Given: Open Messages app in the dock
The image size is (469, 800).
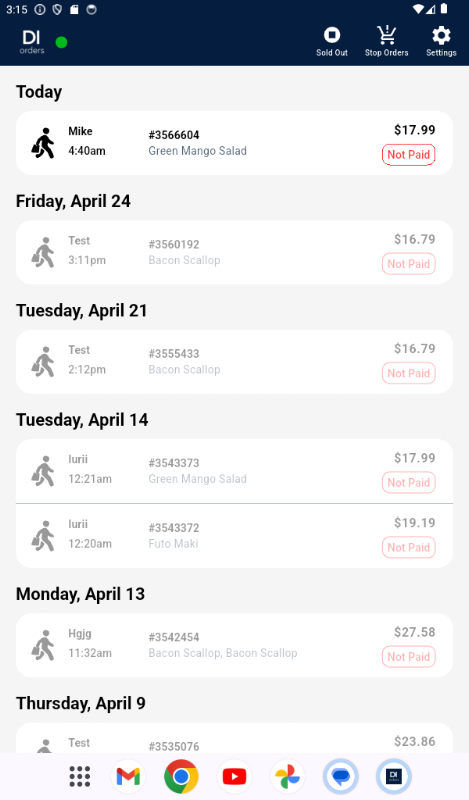Looking at the screenshot, I should 340,777.
